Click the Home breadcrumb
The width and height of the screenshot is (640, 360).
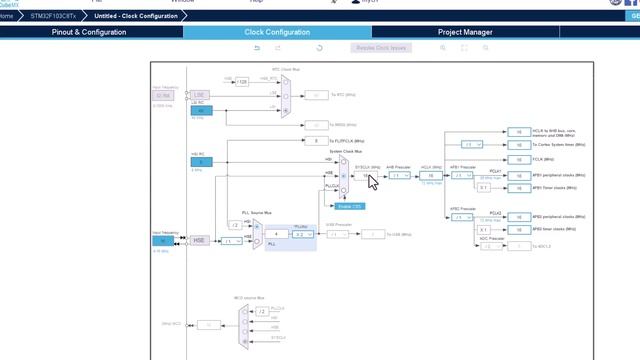coord(7,16)
